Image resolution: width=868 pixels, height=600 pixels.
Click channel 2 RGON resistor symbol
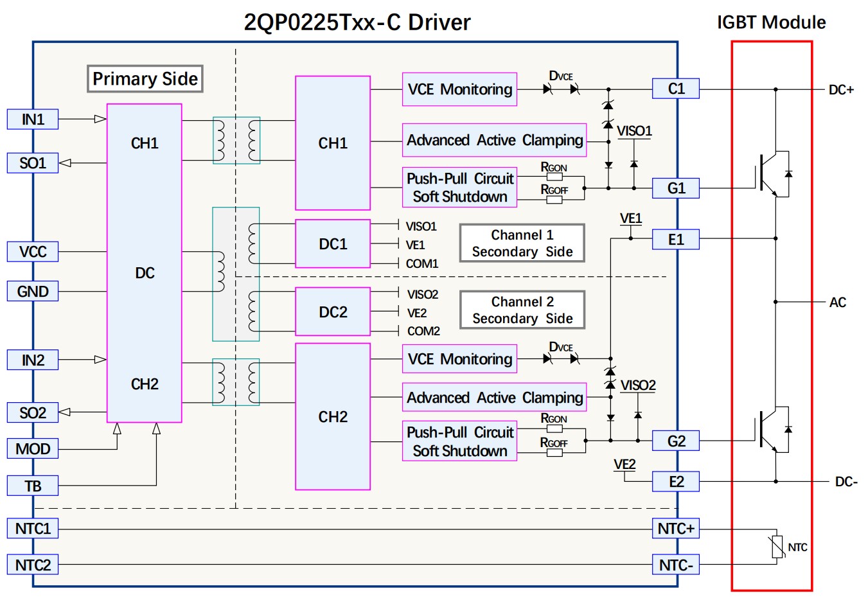(x=554, y=428)
